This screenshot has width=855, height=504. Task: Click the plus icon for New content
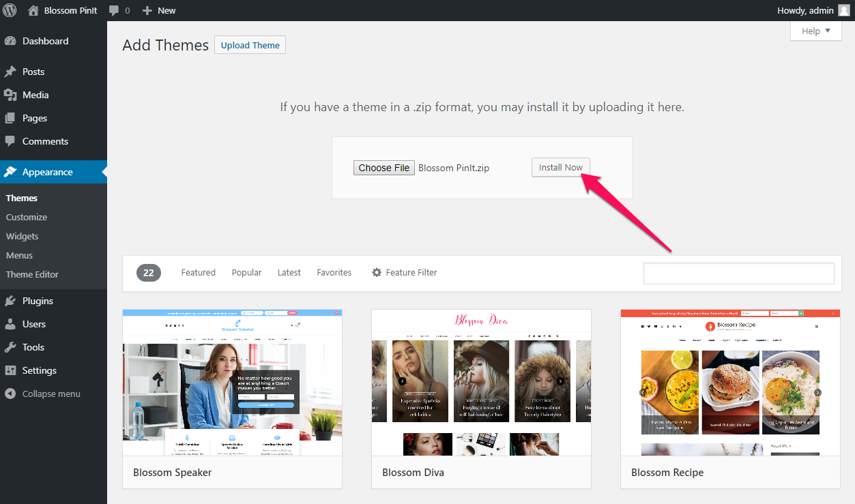[147, 11]
